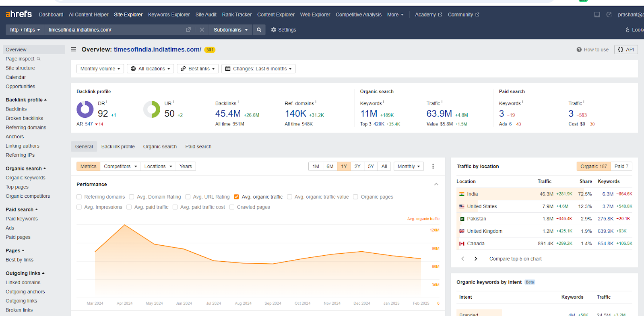Open Changes: Last 6 months dropdown
The image size is (644, 316).
[258, 69]
